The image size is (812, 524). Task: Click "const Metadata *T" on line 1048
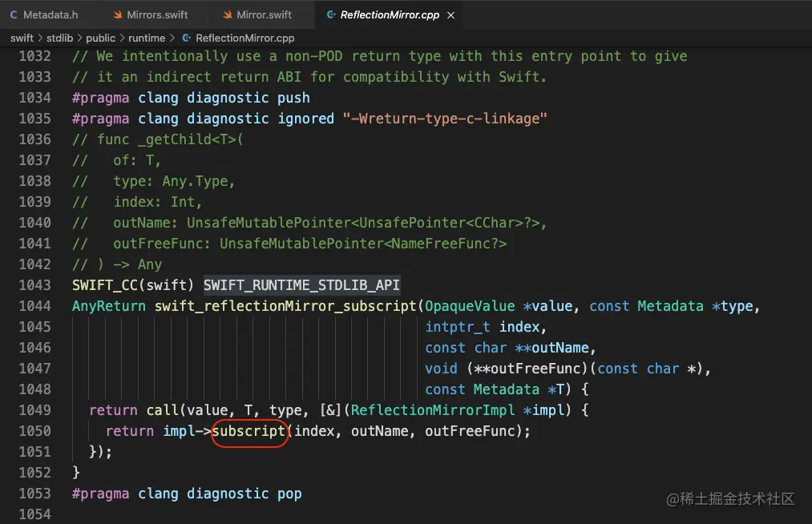(495, 389)
